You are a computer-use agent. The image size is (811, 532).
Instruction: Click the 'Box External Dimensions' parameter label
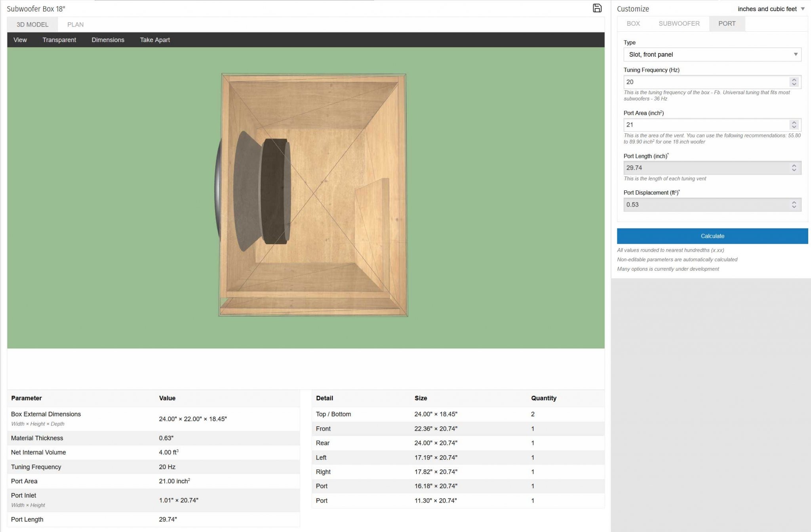click(46, 414)
